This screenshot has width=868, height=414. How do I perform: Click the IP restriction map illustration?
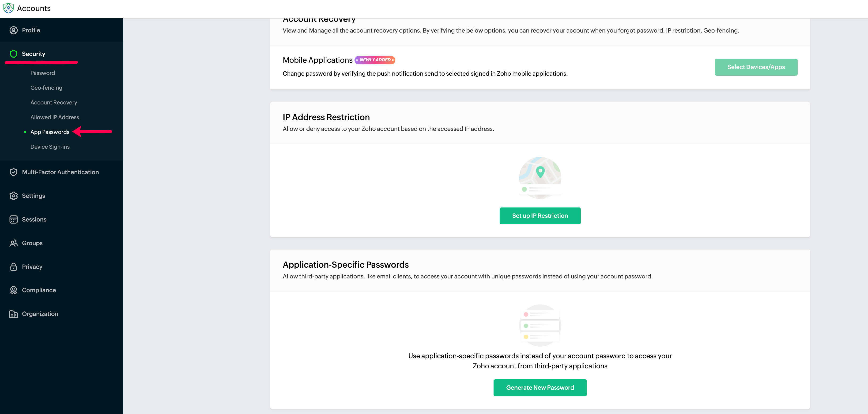coord(540,178)
